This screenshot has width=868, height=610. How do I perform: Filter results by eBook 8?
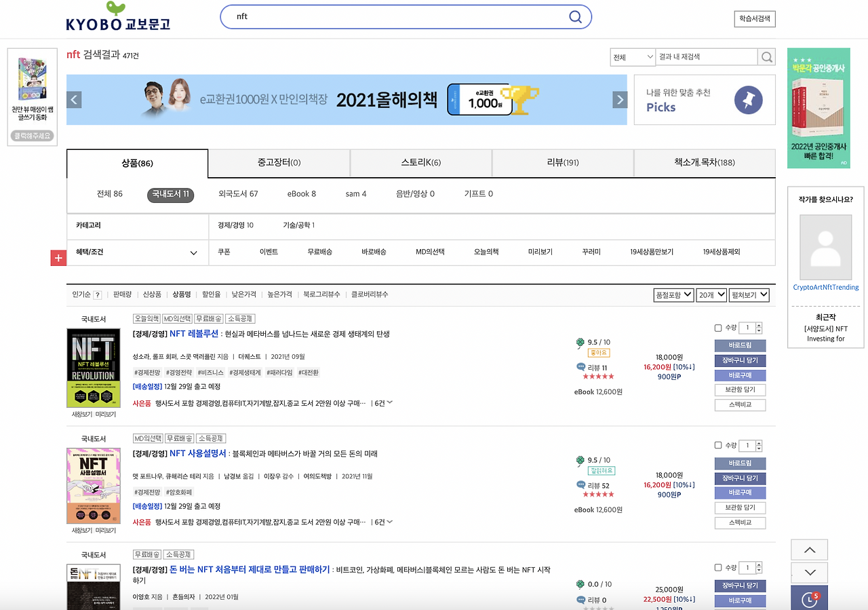(x=302, y=194)
